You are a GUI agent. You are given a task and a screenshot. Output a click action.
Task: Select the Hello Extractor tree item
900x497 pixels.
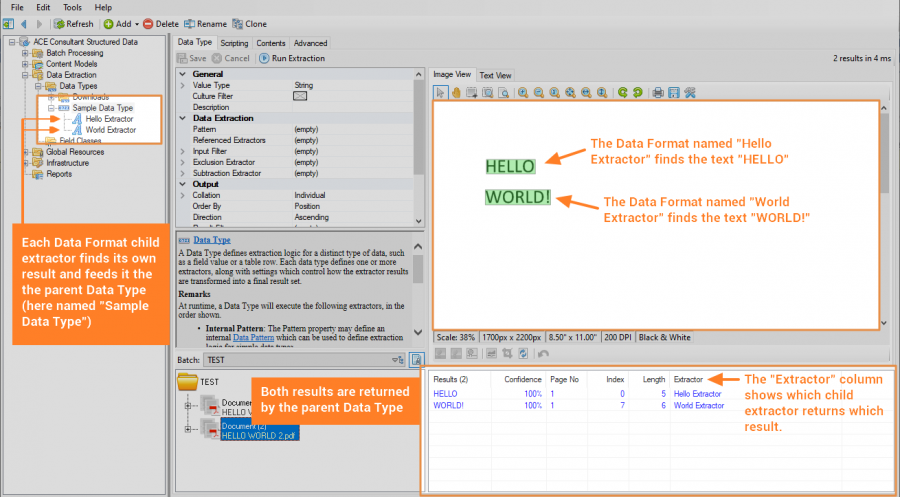pos(109,119)
